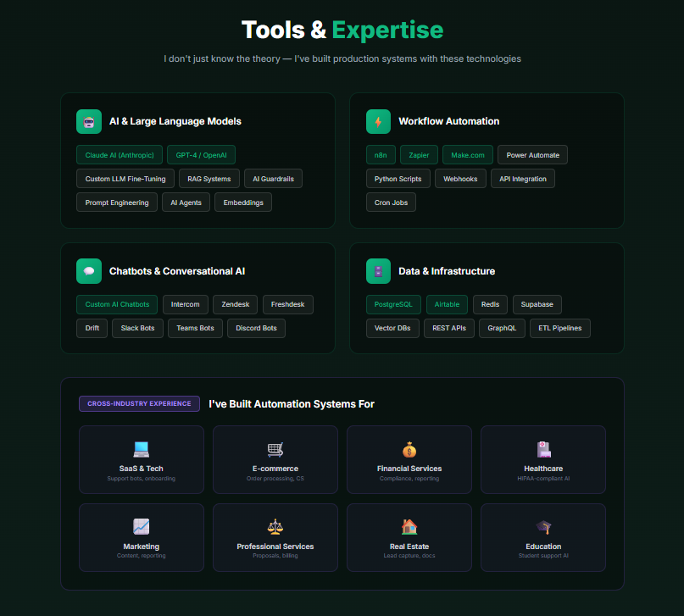This screenshot has height=616, width=684.
Task: Click the ETL Pipelines tag
Action: point(560,328)
